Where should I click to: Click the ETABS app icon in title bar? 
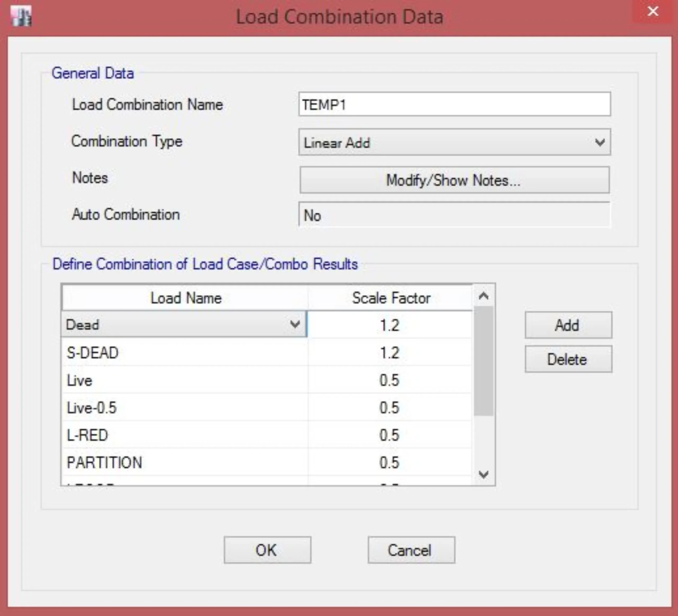21,16
